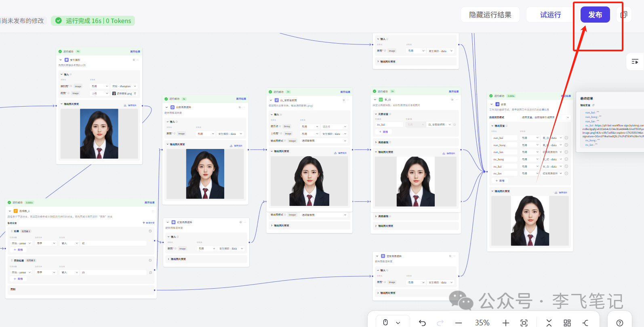Zoom in with the plus icon
The height and width of the screenshot is (327, 644).
506,323
